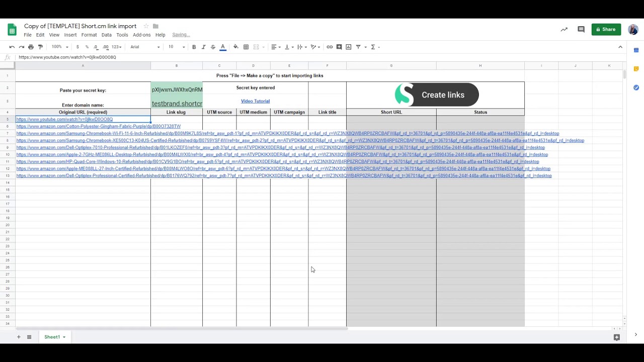The width and height of the screenshot is (644, 362).
Task: Click the formula bar input
Action: coord(319,57)
